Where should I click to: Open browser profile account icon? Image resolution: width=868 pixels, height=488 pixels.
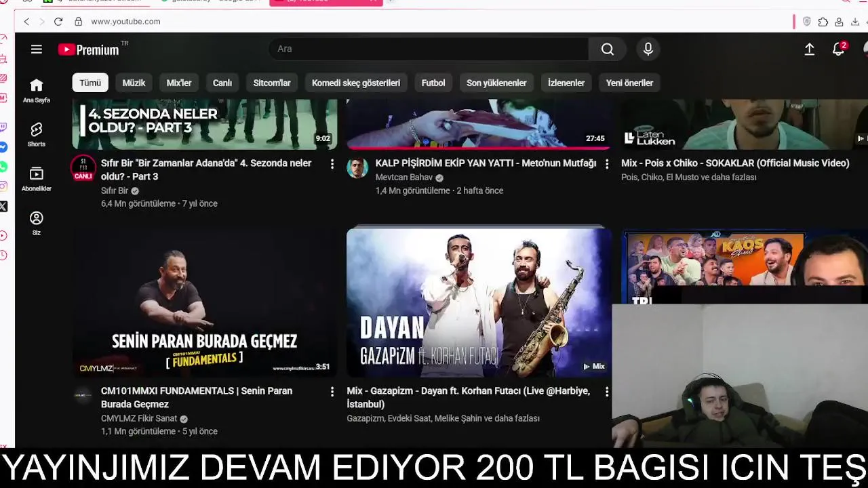coord(839,22)
